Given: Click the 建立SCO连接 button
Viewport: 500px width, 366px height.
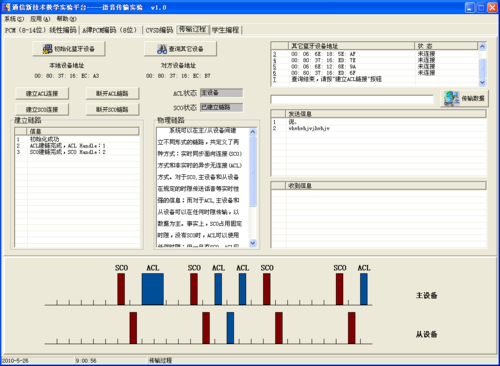Looking at the screenshot, I should coord(42,109).
